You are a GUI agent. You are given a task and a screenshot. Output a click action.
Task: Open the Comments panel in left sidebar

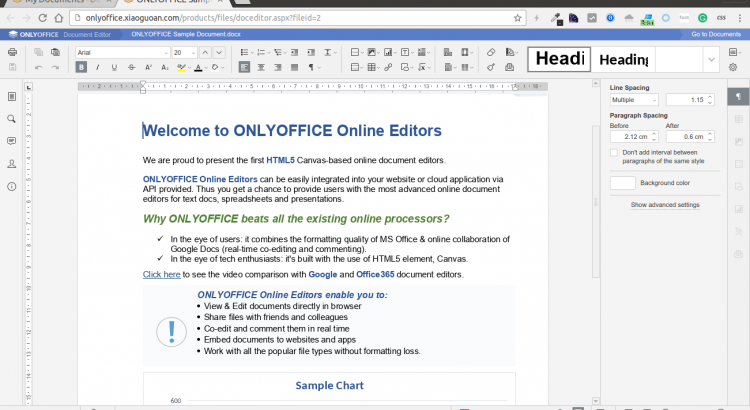click(x=12, y=141)
